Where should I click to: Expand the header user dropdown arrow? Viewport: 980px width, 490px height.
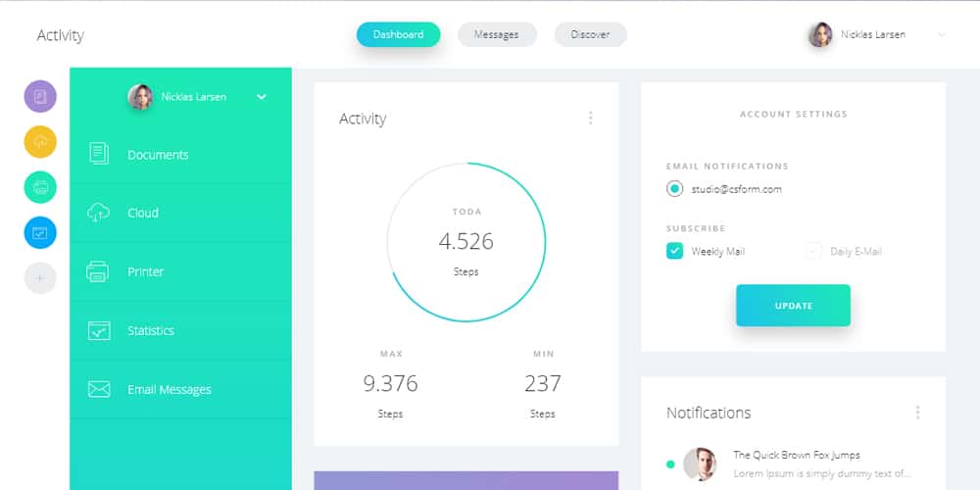pyautogui.click(x=942, y=35)
